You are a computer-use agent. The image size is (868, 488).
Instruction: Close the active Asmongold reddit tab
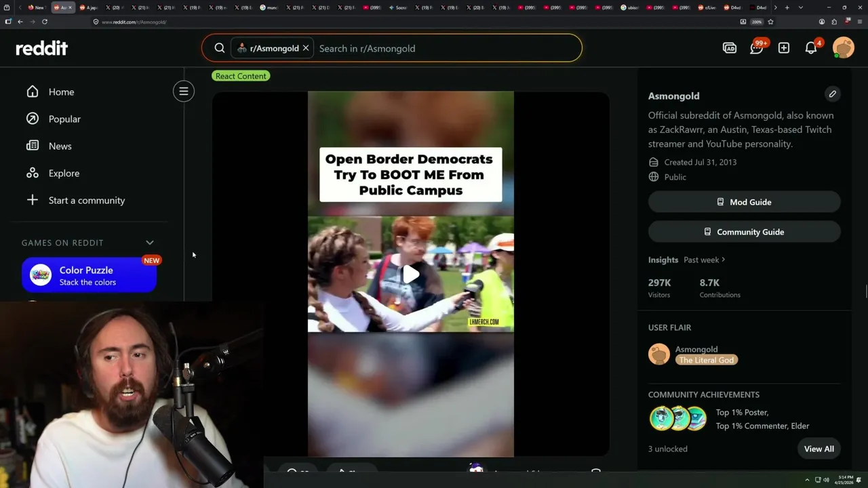coord(70,7)
